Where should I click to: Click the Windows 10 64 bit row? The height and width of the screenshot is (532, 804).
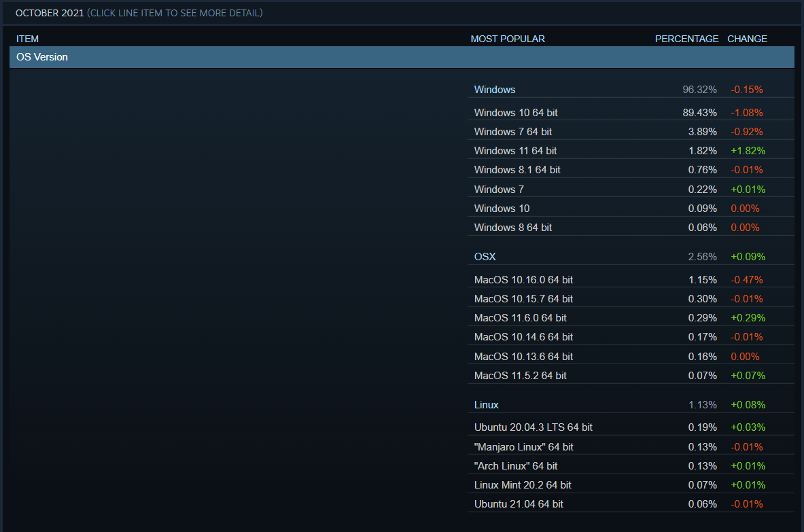[631, 113]
